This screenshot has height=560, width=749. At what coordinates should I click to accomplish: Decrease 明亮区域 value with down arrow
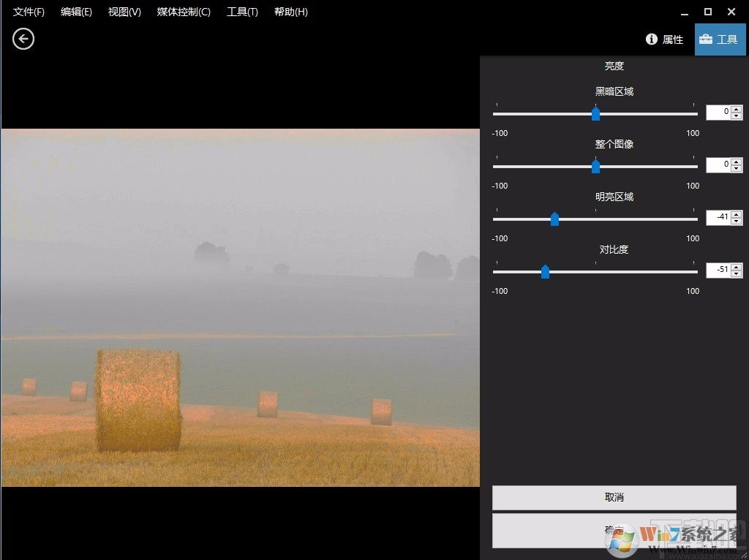point(736,221)
